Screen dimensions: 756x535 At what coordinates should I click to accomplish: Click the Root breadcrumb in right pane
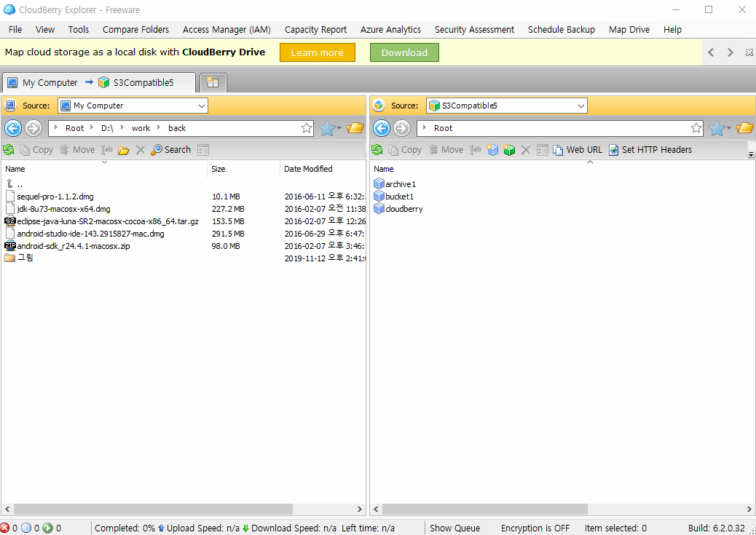point(443,128)
